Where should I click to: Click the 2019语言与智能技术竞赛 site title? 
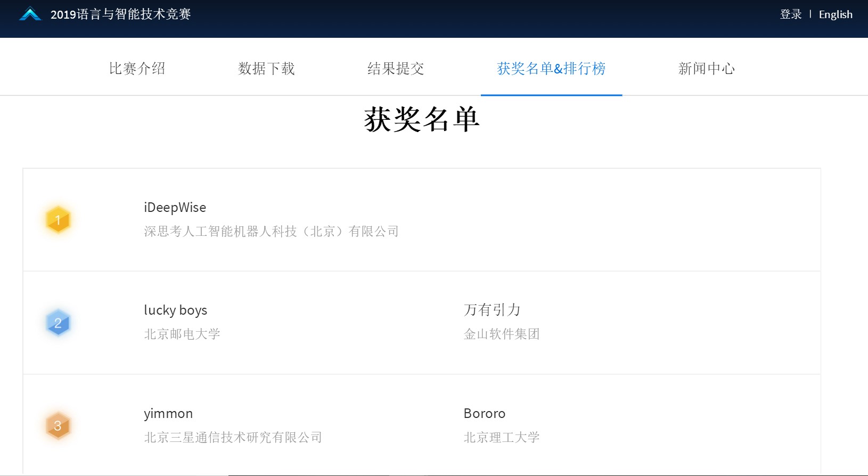pos(121,14)
